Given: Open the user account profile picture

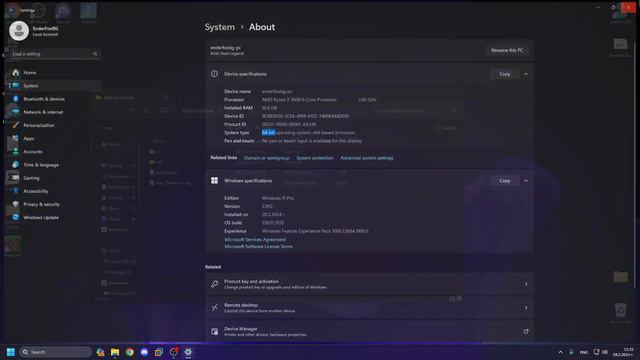Looking at the screenshot, I should click(19, 31).
